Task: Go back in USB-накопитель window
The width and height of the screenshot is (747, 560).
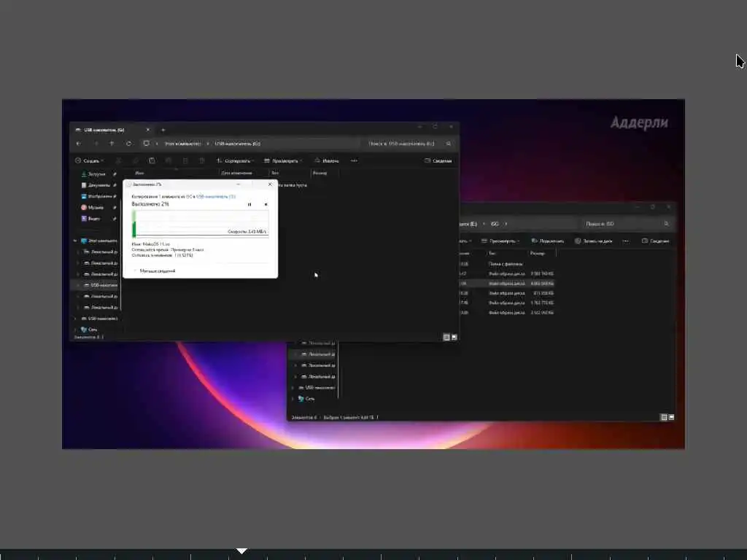Action: pos(79,144)
